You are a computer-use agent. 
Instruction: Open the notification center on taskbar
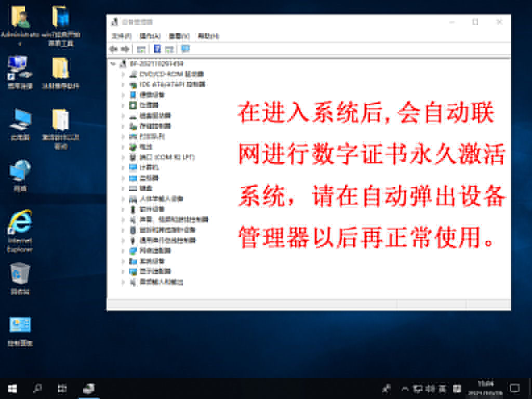pos(514,388)
